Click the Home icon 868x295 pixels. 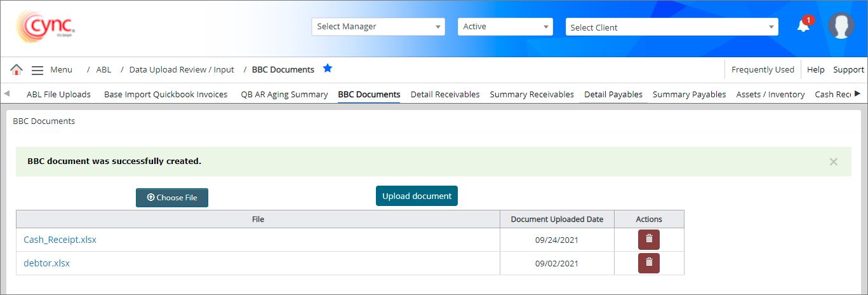17,70
